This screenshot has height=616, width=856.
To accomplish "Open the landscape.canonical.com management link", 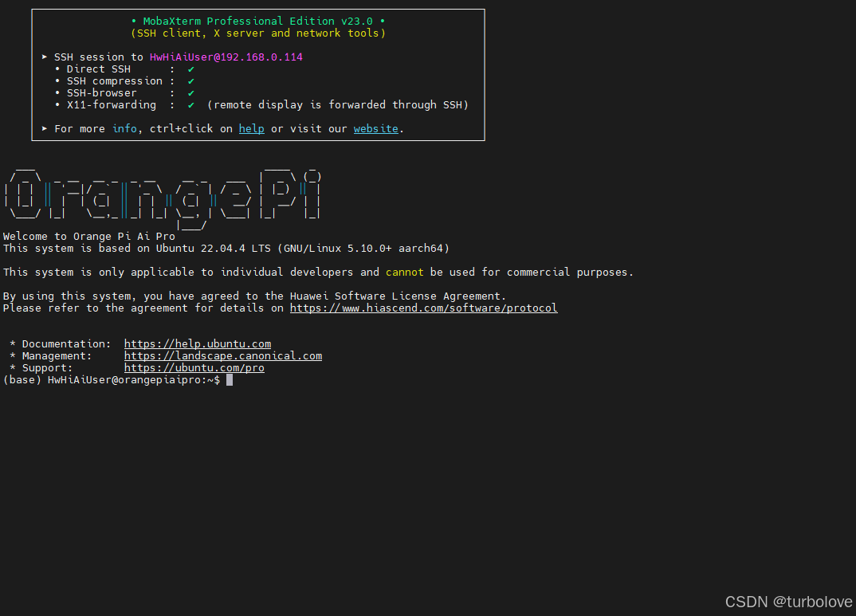I will tap(223, 355).
